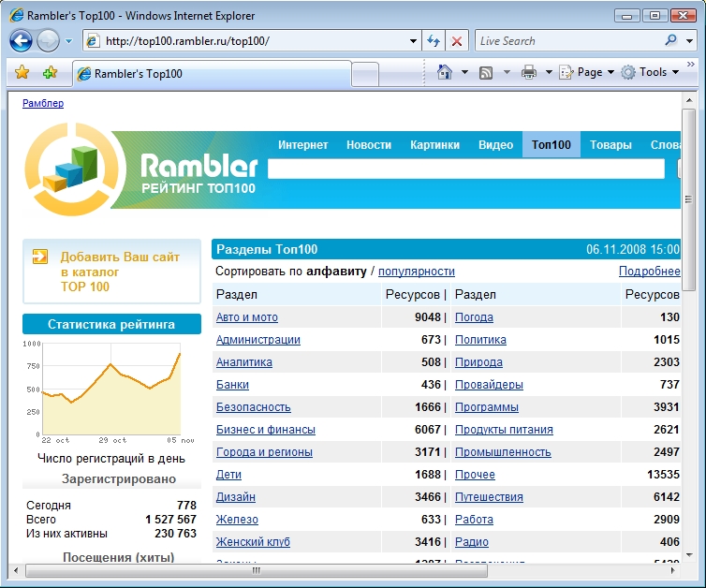Image resolution: width=706 pixels, height=588 pixels.
Task: Click the Rambler Top100 chart logo
Action: (x=70, y=169)
